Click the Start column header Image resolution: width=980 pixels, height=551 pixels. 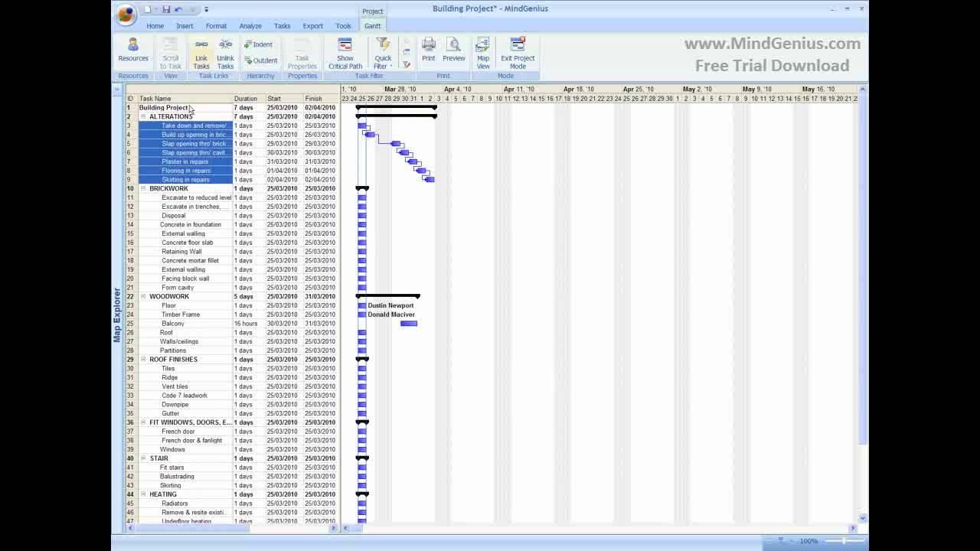[x=284, y=99]
